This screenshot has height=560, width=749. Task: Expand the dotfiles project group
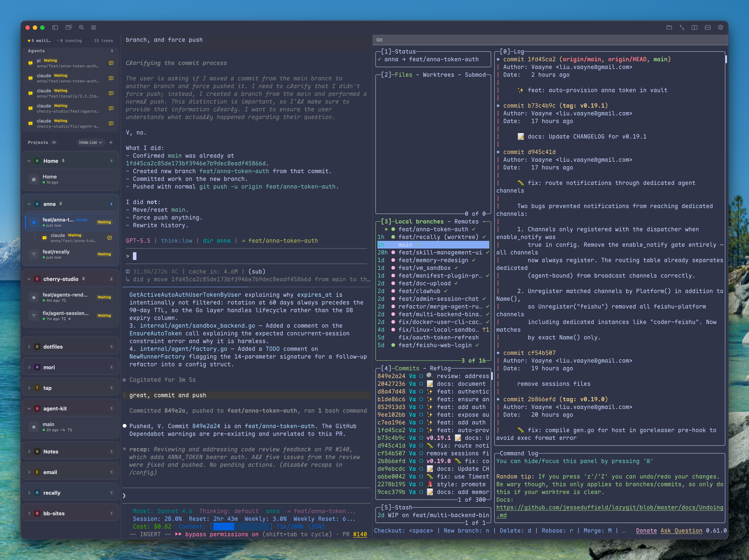point(29,347)
